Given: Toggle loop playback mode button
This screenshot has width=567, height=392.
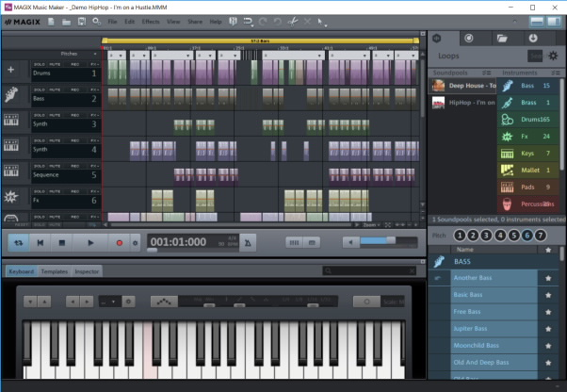Looking at the screenshot, I should click(19, 243).
